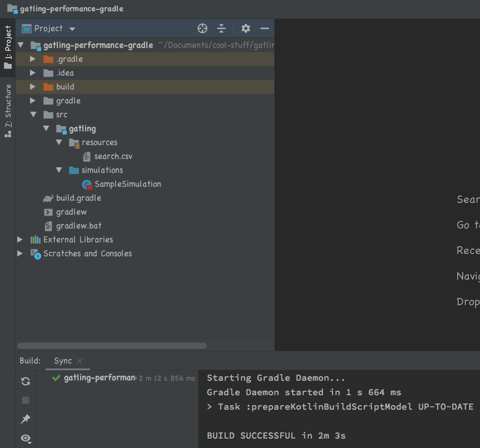This screenshot has width=480, height=448.
Task: Close the Sync tab
Action: click(80, 361)
